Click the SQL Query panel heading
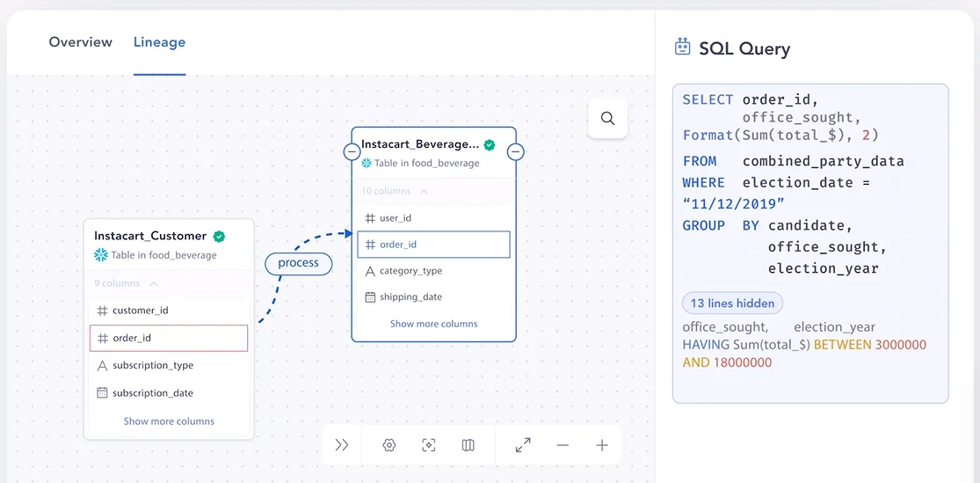 coord(744,48)
